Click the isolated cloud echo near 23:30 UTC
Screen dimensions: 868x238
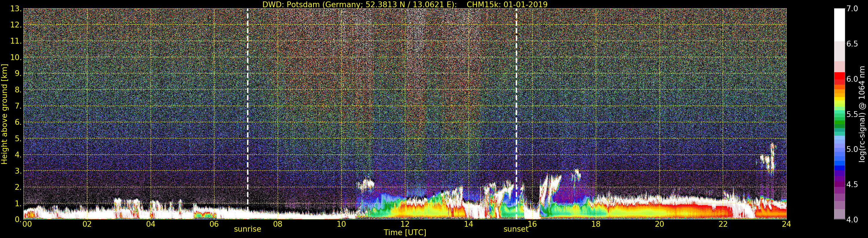(769, 161)
